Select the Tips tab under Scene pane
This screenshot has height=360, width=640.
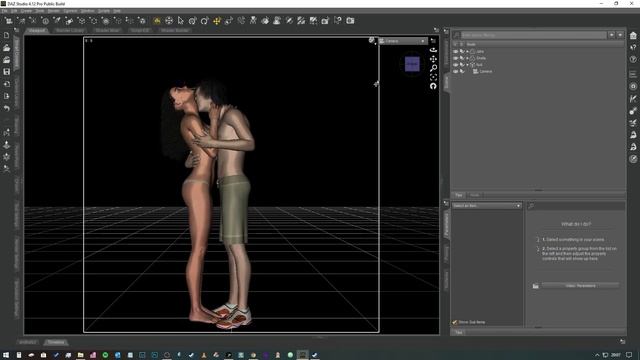tap(459, 195)
